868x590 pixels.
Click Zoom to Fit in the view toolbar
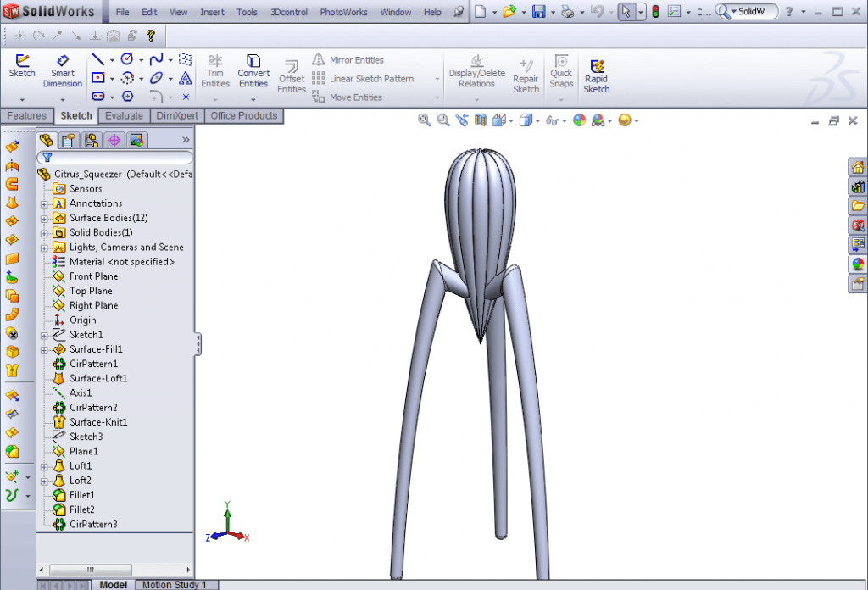coord(423,120)
